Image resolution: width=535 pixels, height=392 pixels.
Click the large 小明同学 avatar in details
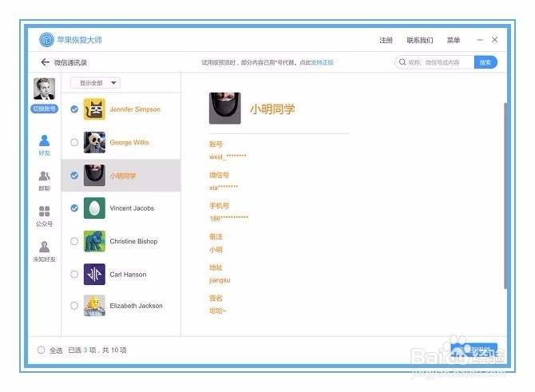[x=225, y=108]
